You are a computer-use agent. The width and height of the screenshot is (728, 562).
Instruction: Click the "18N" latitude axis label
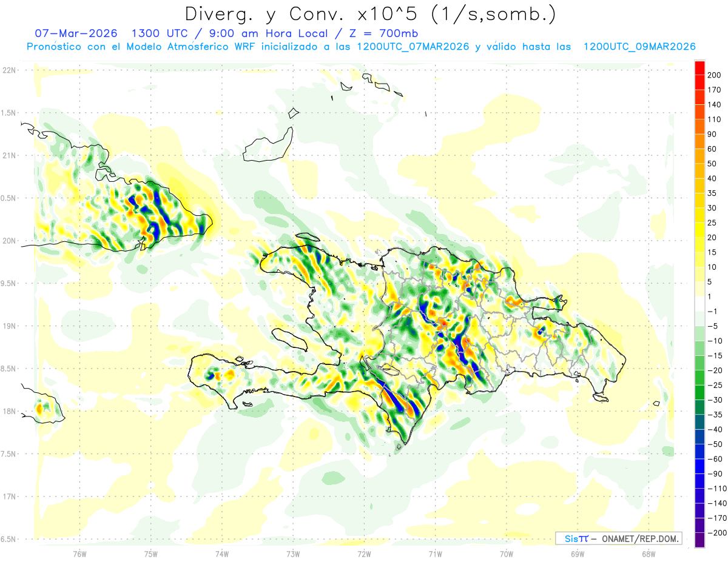point(9,411)
